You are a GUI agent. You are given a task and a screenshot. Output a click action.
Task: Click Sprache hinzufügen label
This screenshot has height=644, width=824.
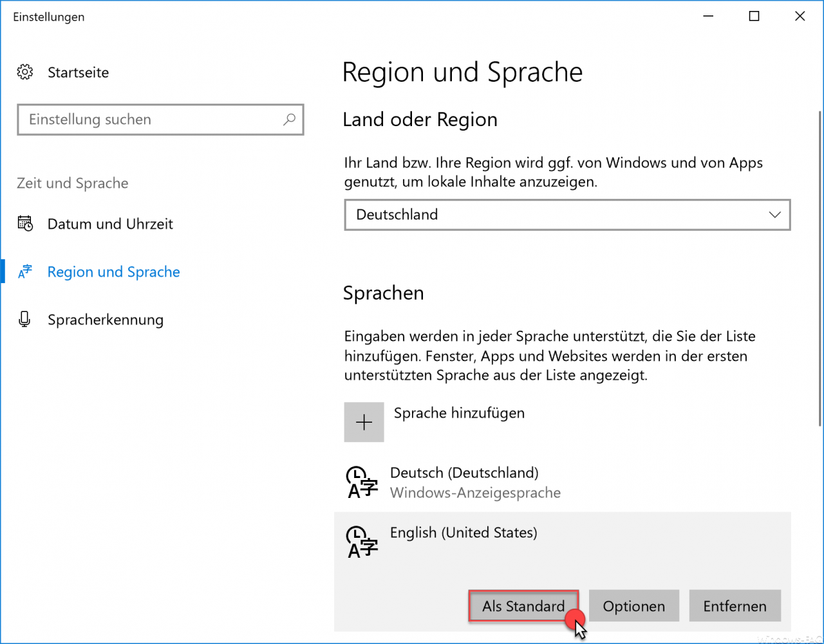(x=459, y=413)
